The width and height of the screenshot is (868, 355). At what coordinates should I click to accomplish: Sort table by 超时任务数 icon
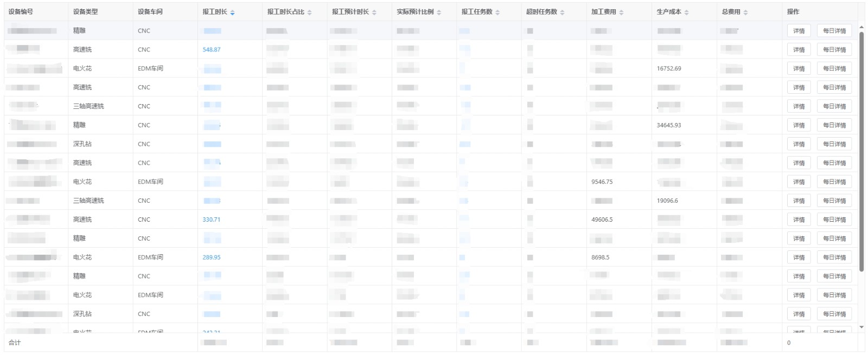click(562, 12)
